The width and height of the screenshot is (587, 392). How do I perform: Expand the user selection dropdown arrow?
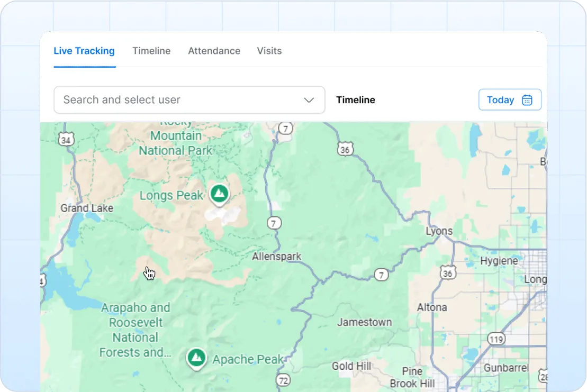(309, 100)
